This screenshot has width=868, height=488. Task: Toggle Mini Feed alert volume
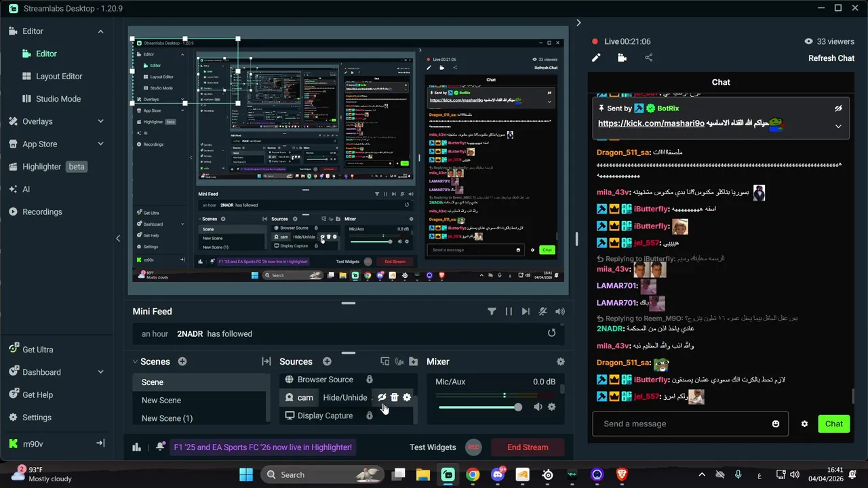[560, 311]
